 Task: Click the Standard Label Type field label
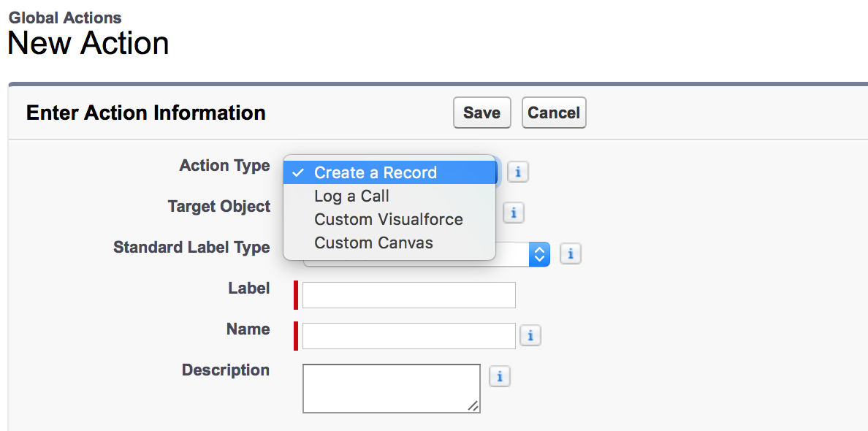pyautogui.click(x=191, y=247)
